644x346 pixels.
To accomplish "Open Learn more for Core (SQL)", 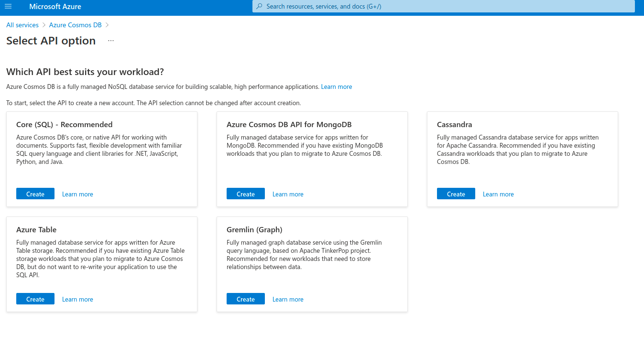I will point(77,194).
